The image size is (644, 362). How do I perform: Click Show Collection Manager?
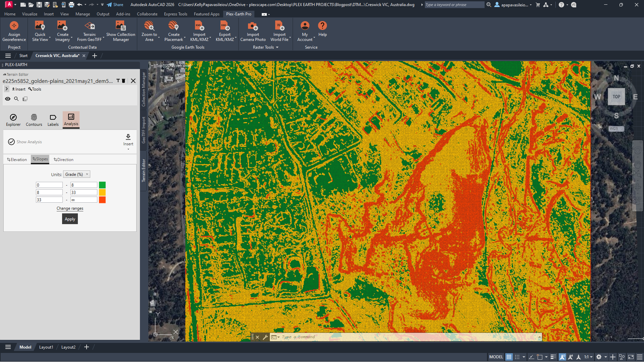(121, 31)
